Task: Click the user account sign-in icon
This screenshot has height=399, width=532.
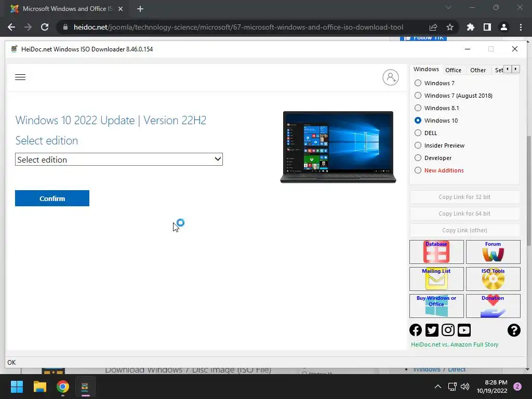Action: pyautogui.click(x=391, y=77)
